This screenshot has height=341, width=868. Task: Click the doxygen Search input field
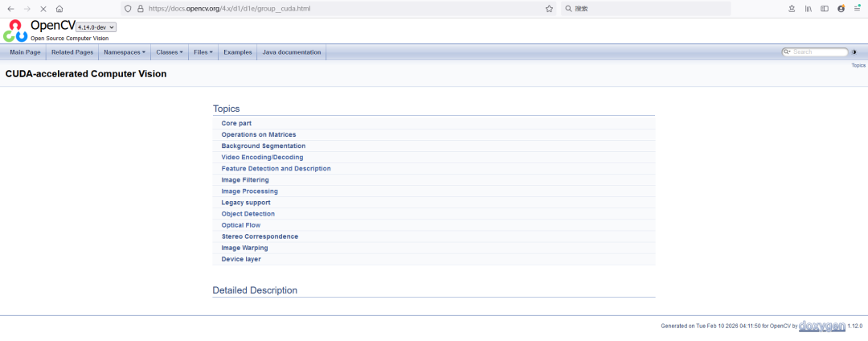[819, 52]
